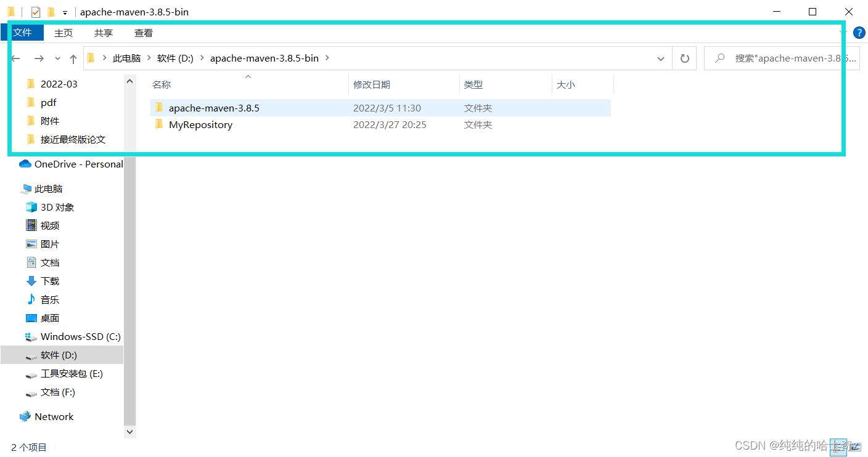The width and height of the screenshot is (868, 457).
Task: Sort files by the 修改日期 column
Action: 372,85
